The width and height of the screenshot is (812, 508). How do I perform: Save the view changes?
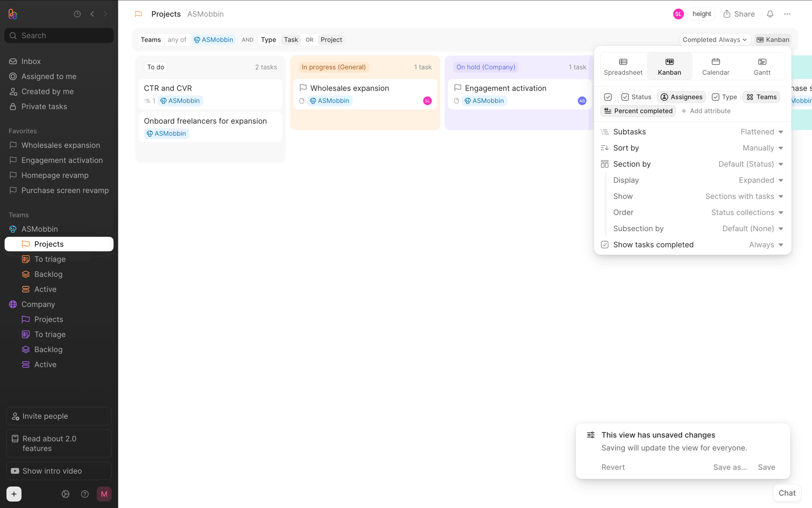click(766, 467)
